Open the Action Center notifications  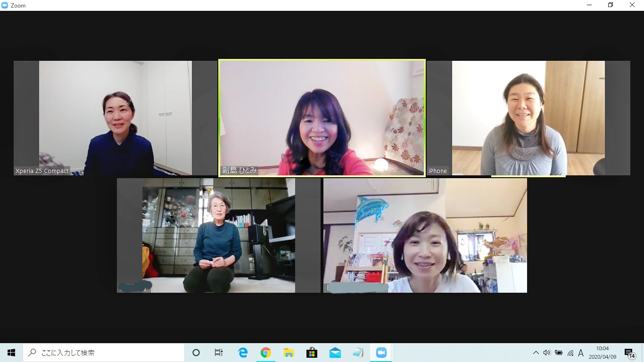tap(629, 353)
